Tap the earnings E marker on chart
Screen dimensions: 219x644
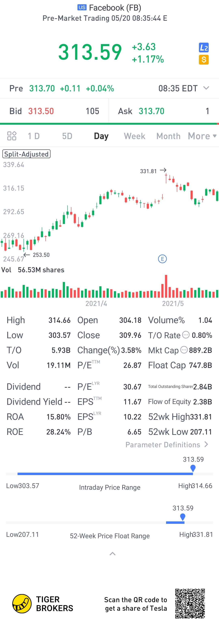pos(162,259)
